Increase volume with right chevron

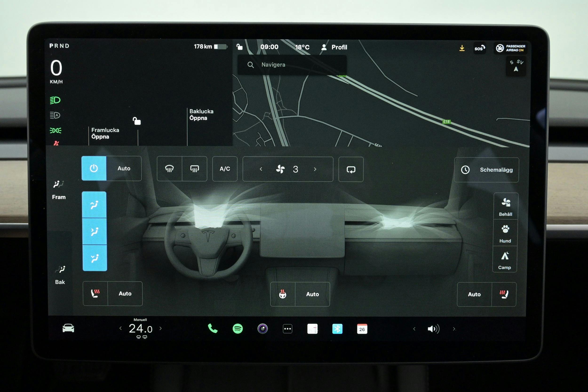pyautogui.click(x=454, y=329)
